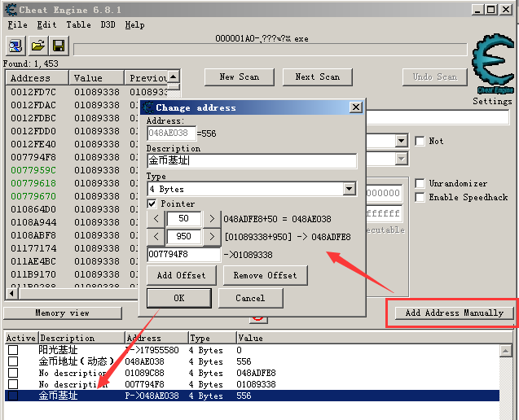Screen dimensions: 519x420
Task: Select result address 0108A944
Action: (x=33, y=222)
